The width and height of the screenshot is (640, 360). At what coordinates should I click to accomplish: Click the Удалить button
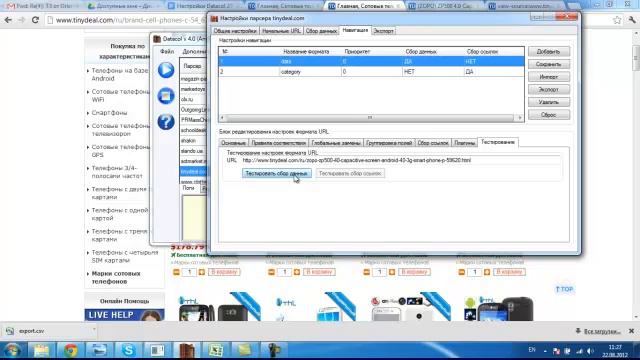click(x=549, y=102)
